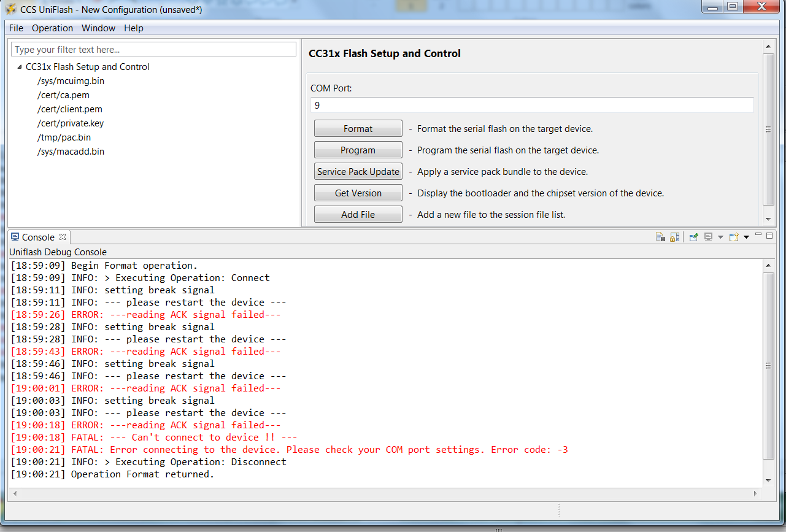Open the Help menu

coord(134,28)
